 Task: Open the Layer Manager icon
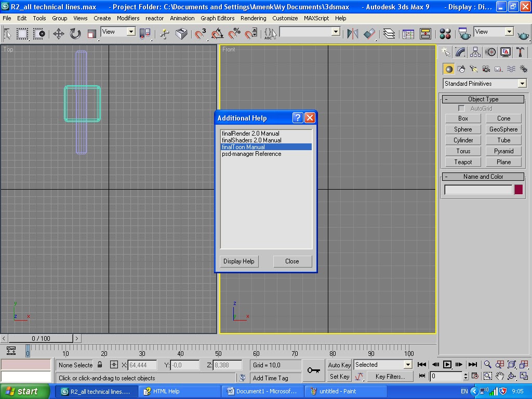(x=389, y=34)
